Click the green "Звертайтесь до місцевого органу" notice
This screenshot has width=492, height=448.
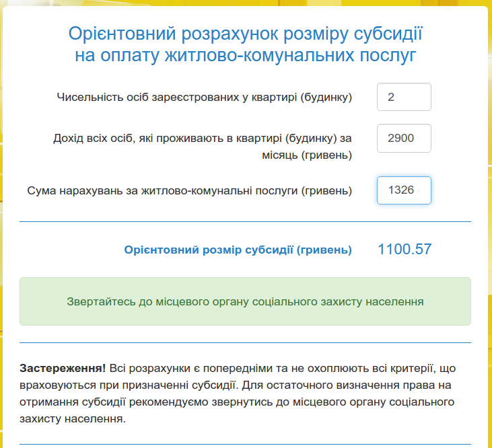click(x=245, y=301)
